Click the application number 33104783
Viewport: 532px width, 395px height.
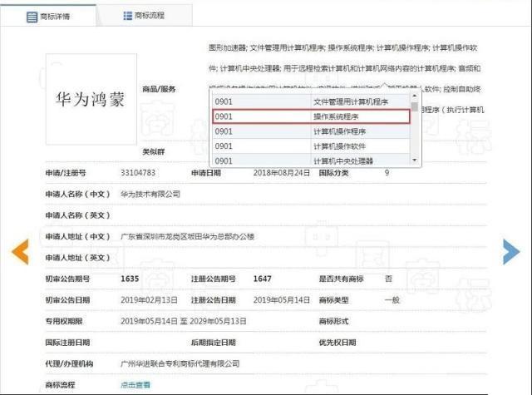[138, 173]
